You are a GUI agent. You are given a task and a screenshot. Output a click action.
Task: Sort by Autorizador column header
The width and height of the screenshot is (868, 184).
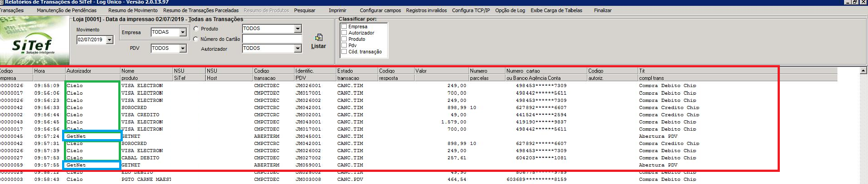tap(93, 71)
